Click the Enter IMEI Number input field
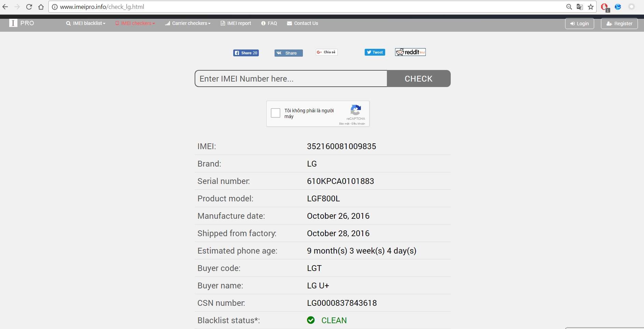This screenshot has width=644, height=329. pos(291,79)
